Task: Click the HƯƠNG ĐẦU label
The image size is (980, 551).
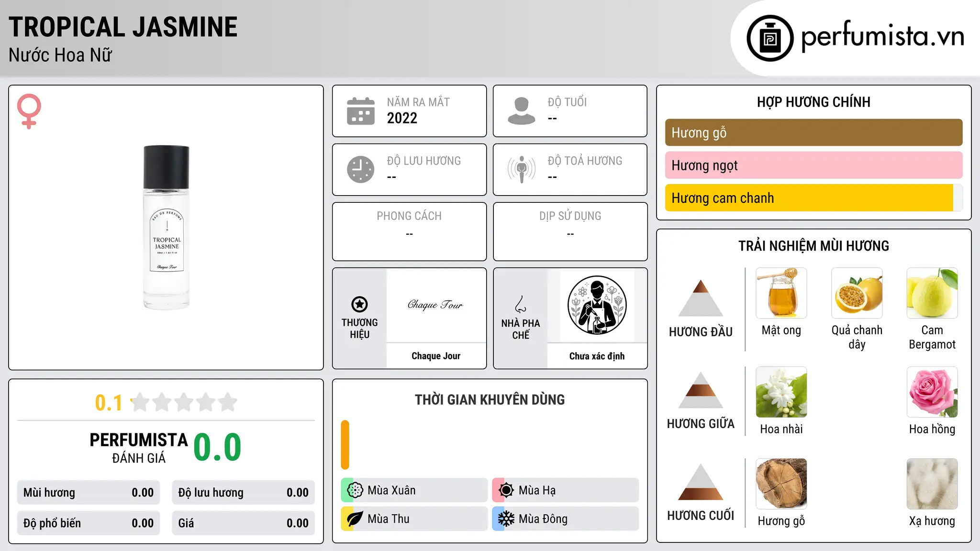Action: click(x=701, y=331)
